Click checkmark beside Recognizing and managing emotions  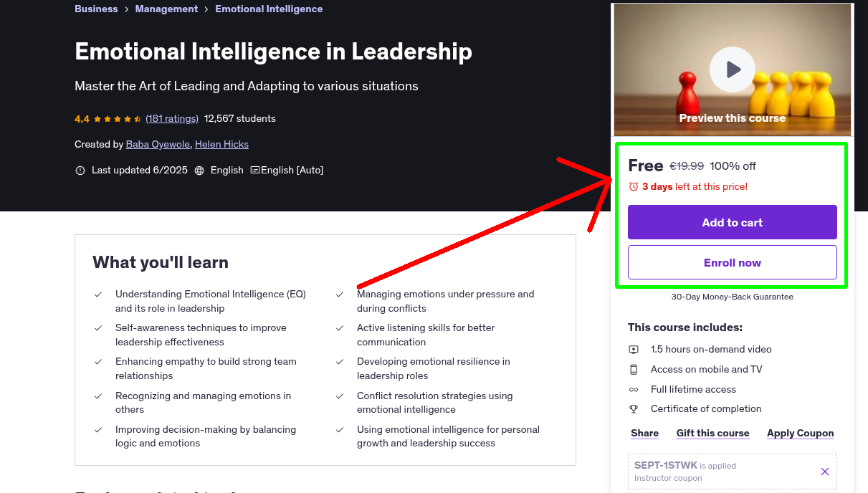(x=98, y=396)
